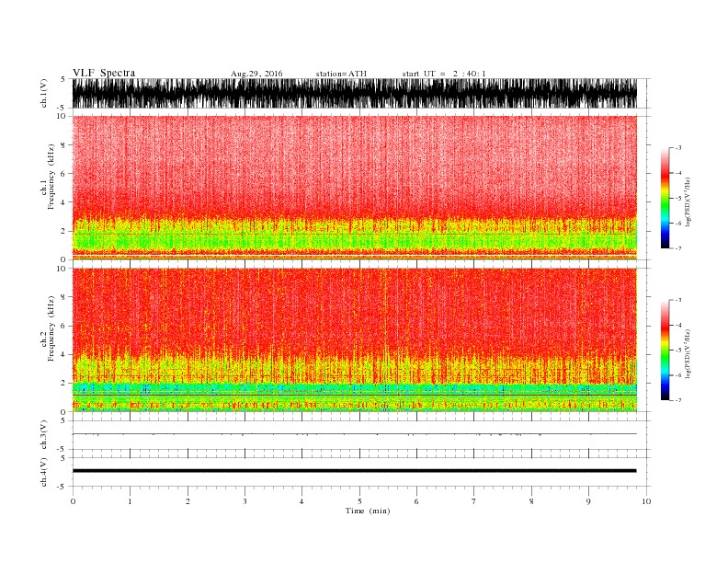Click time axis tick label 9

coord(588,501)
